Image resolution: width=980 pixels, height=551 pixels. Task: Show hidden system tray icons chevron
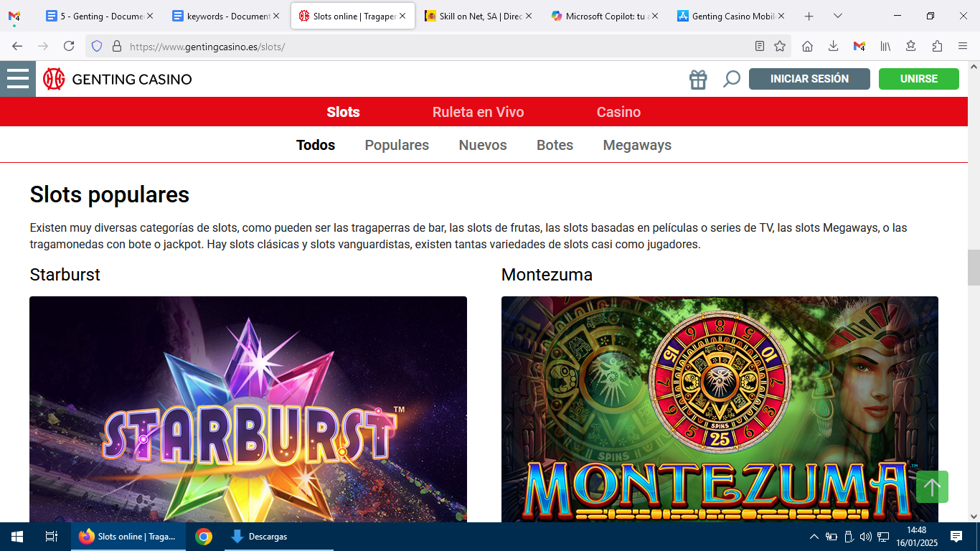[814, 537]
